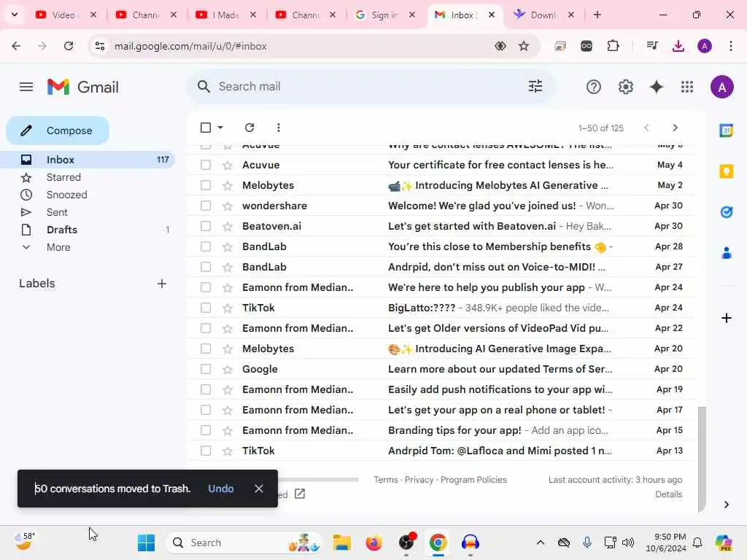Open the Windows Start menu
The height and width of the screenshot is (560, 747).
click(x=146, y=542)
